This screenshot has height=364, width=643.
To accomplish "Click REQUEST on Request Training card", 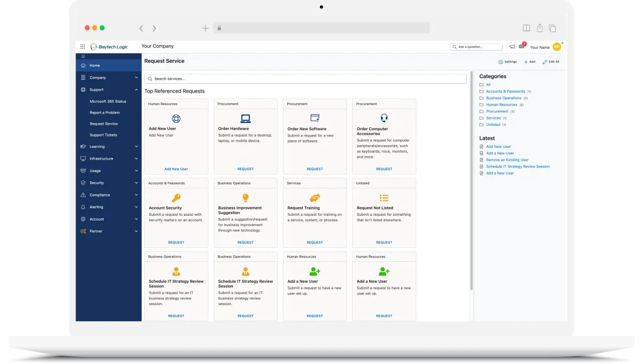I will (315, 242).
